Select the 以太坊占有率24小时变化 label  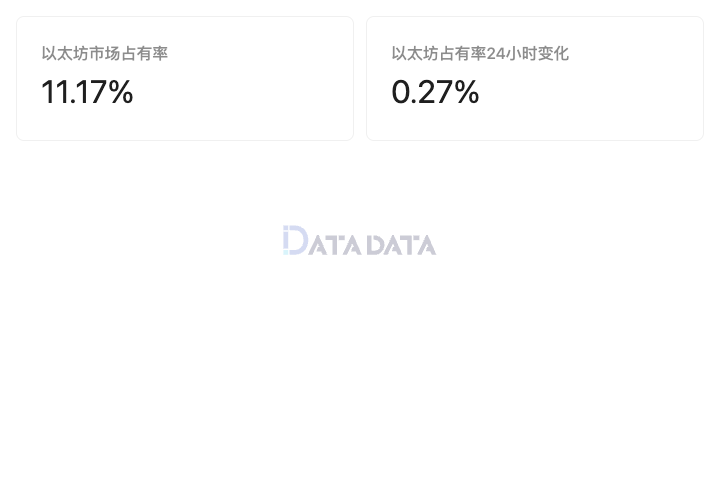coord(480,53)
